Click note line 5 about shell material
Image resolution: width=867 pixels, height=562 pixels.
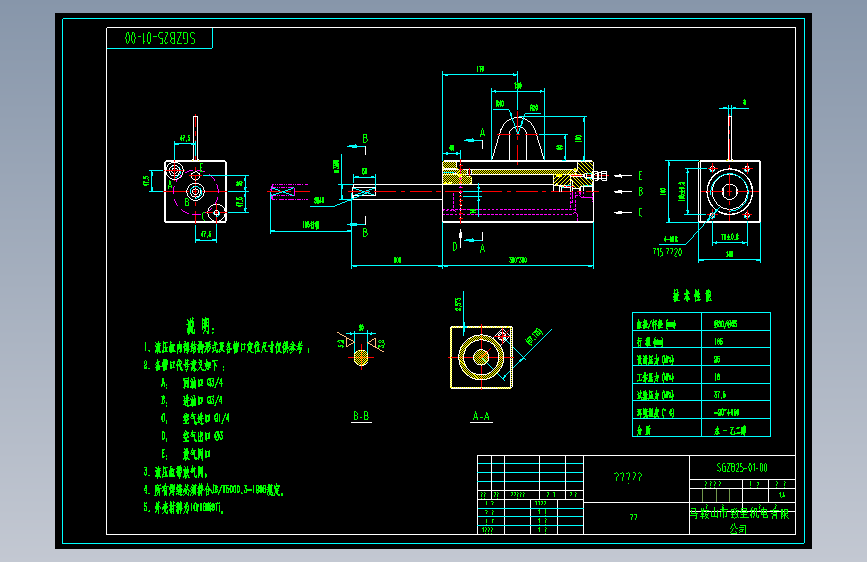click(184, 507)
